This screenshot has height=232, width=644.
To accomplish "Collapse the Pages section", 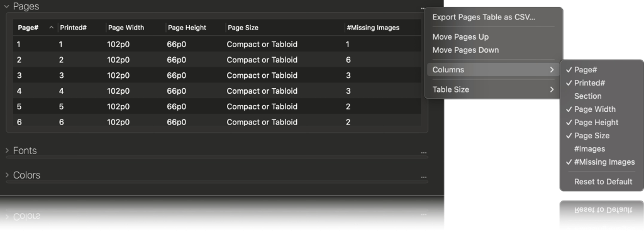I will pos(6,6).
